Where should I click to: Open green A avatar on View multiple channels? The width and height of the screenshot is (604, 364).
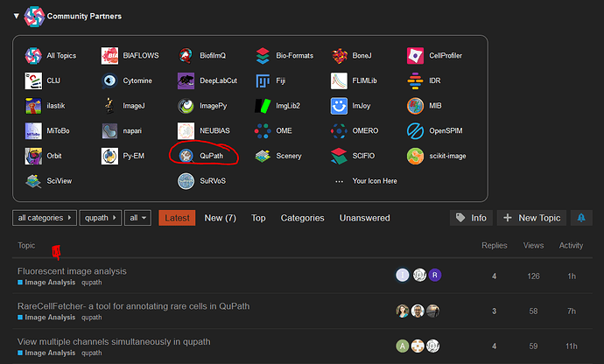tap(403, 346)
